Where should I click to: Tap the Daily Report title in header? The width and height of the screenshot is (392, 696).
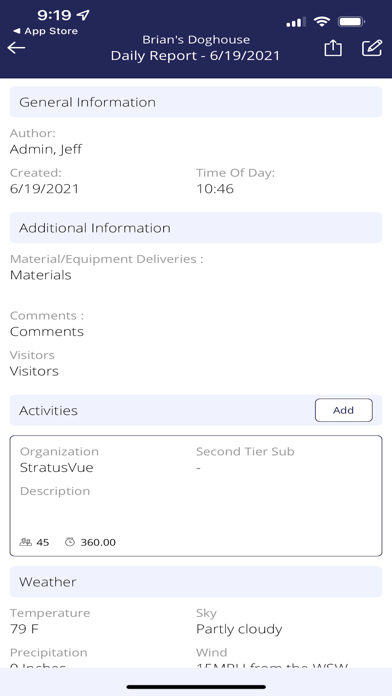tap(195, 55)
